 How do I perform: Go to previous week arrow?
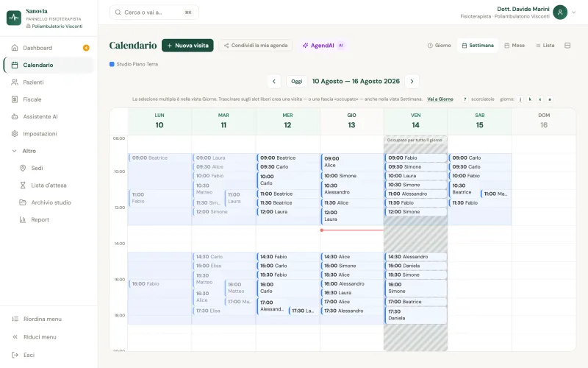click(274, 82)
